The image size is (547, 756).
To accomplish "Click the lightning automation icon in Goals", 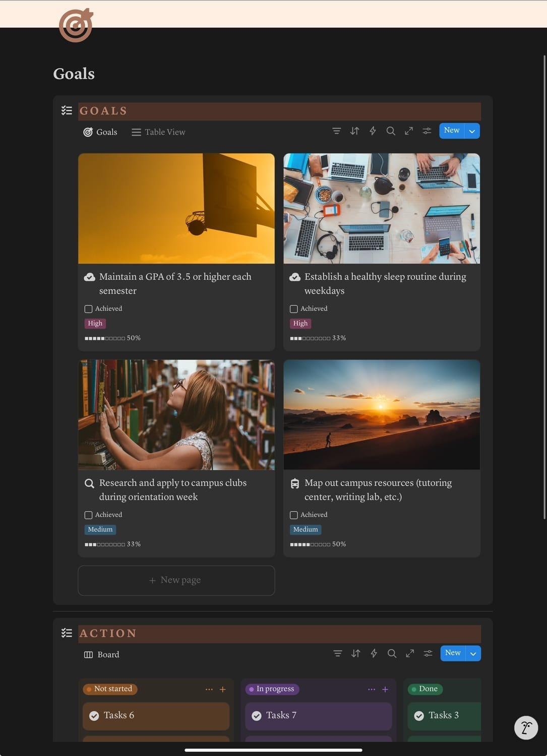I will coord(373,131).
